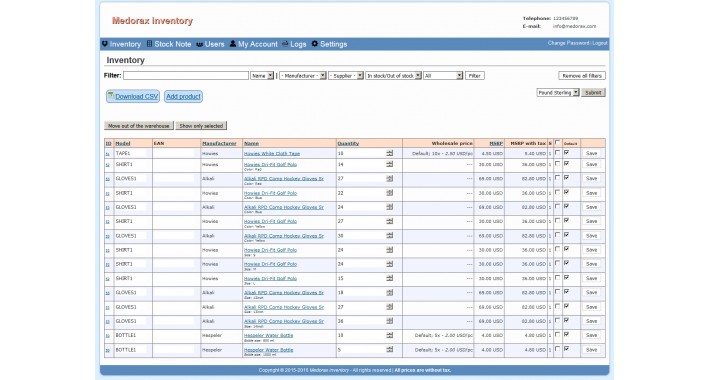Untick the Default checkbox for TAPE1 row
The height and width of the screenshot is (380, 710).
pyautogui.click(x=566, y=153)
